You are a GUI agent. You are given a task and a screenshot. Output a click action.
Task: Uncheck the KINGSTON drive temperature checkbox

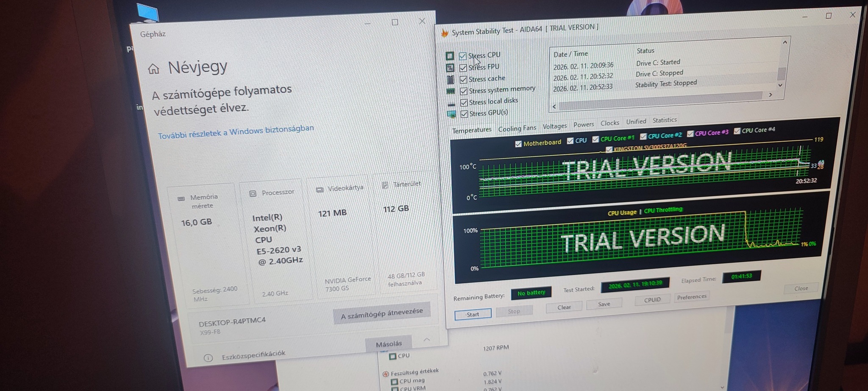pos(609,149)
